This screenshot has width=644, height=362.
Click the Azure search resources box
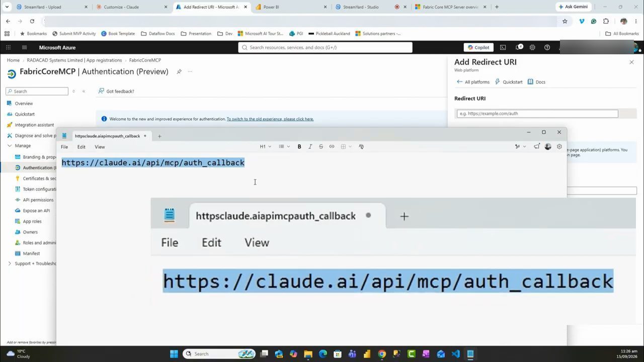pyautogui.click(x=325, y=47)
